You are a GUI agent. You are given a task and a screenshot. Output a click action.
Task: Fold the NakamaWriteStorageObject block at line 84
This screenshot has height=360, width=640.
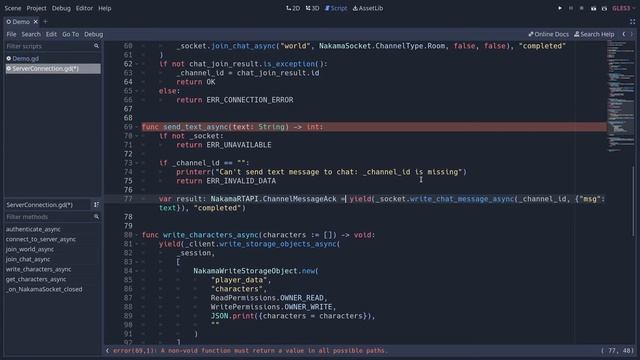click(137, 271)
